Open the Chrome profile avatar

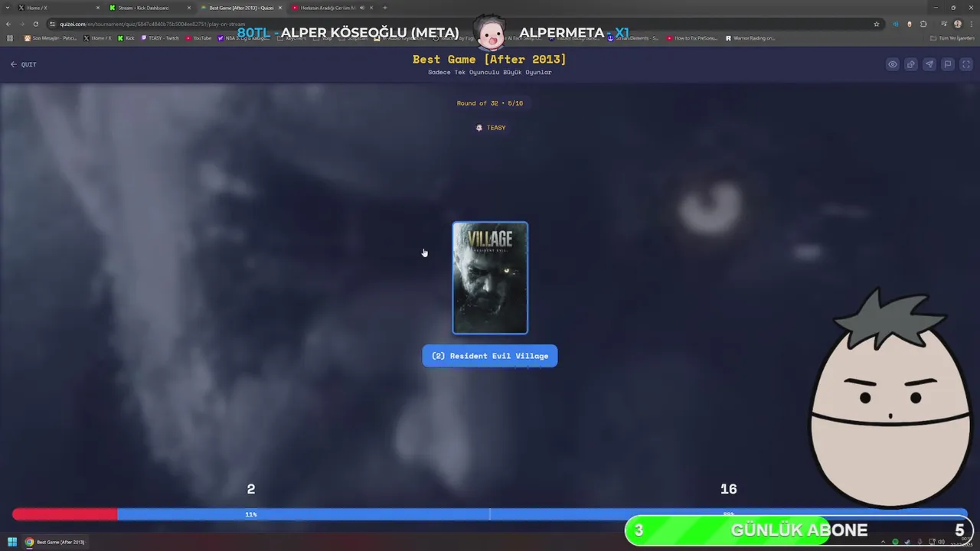[x=958, y=24]
